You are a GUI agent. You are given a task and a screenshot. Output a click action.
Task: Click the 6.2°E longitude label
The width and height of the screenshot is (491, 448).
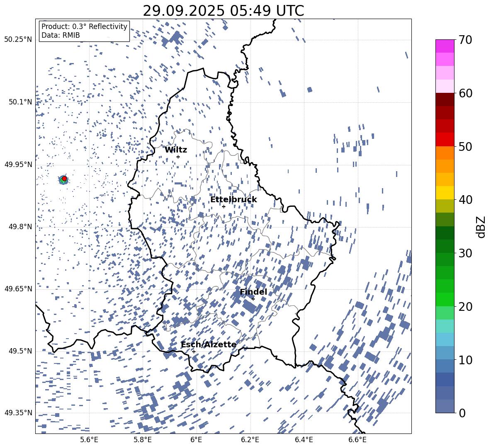(250, 440)
